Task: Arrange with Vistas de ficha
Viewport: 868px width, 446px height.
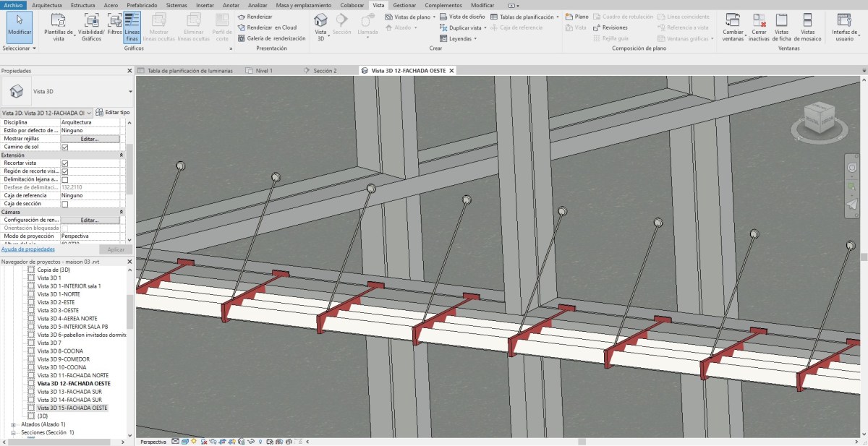Action: point(782,28)
